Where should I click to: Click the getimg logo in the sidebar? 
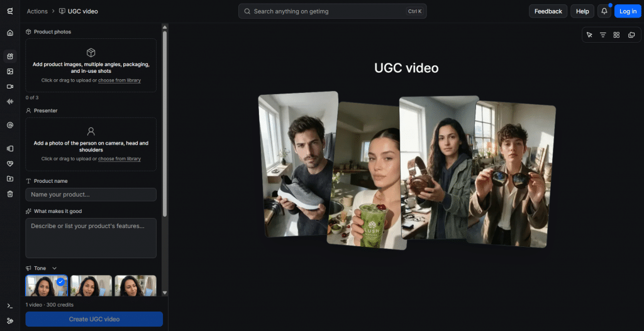click(x=10, y=11)
